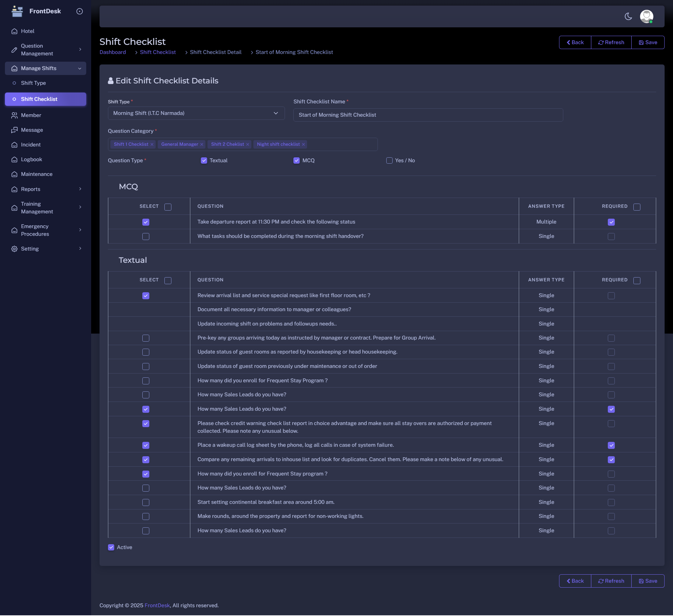Viewport: 673px width, 616px height.
Task: Open the Member icon in sidebar
Action: 14,115
